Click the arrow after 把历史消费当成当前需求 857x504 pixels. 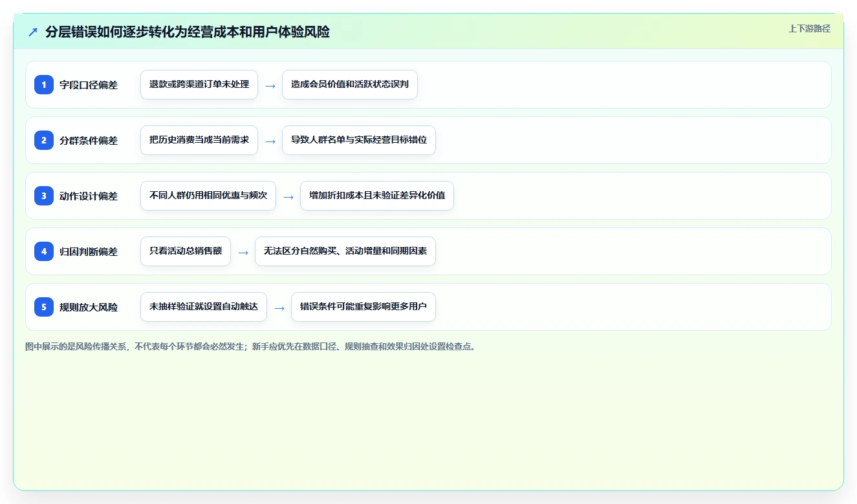click(270, 141)
